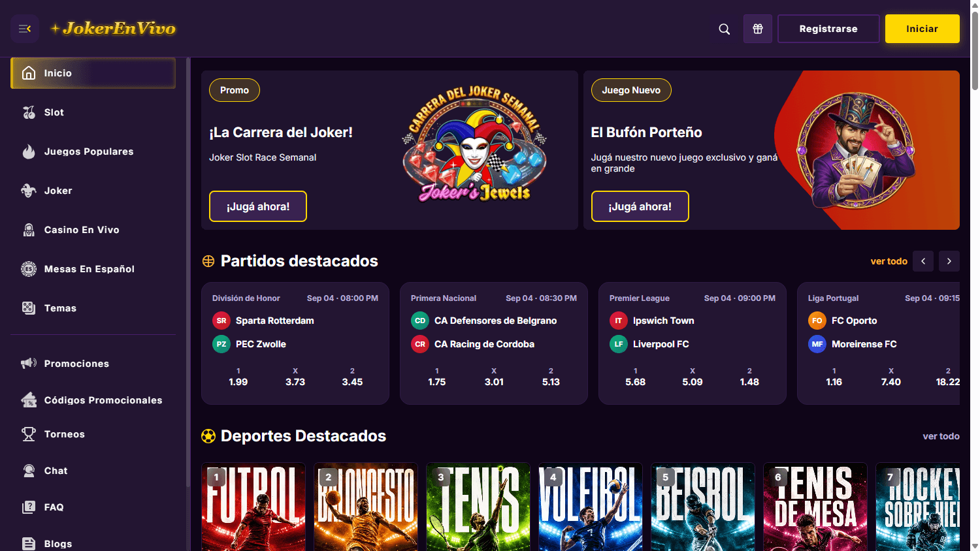Open the gift box rewards icon
This screenshot has width=980, height=551.
(x=758, y=29)
